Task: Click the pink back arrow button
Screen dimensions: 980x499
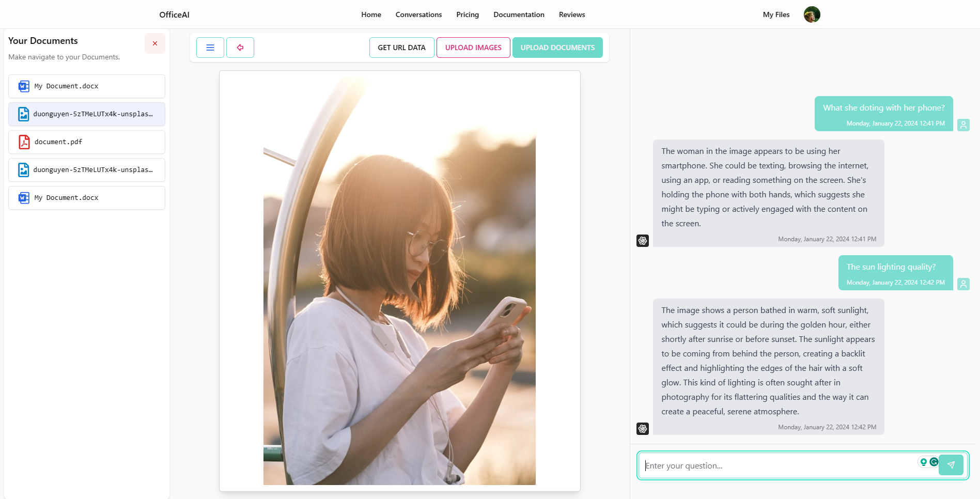Action: pos(240,48)
